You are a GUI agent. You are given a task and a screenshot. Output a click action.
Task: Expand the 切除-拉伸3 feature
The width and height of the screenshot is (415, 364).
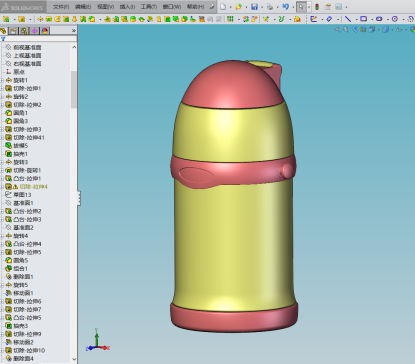(2, 129)
